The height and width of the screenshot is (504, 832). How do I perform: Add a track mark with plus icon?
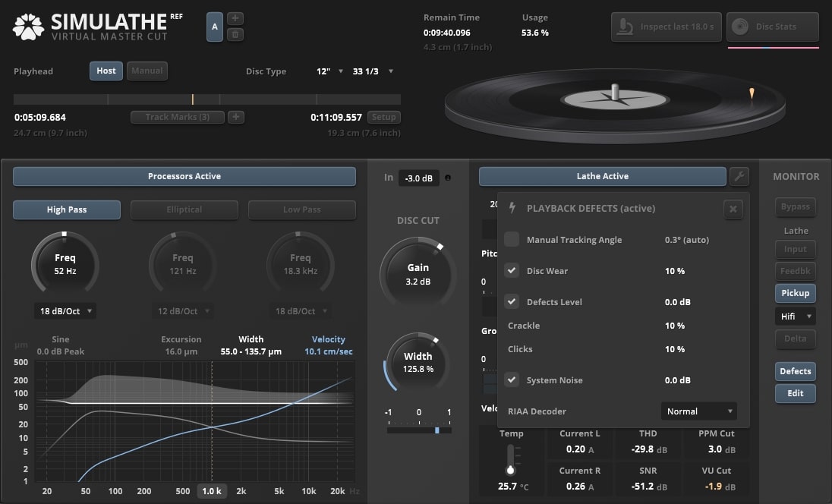coord(236,117)
